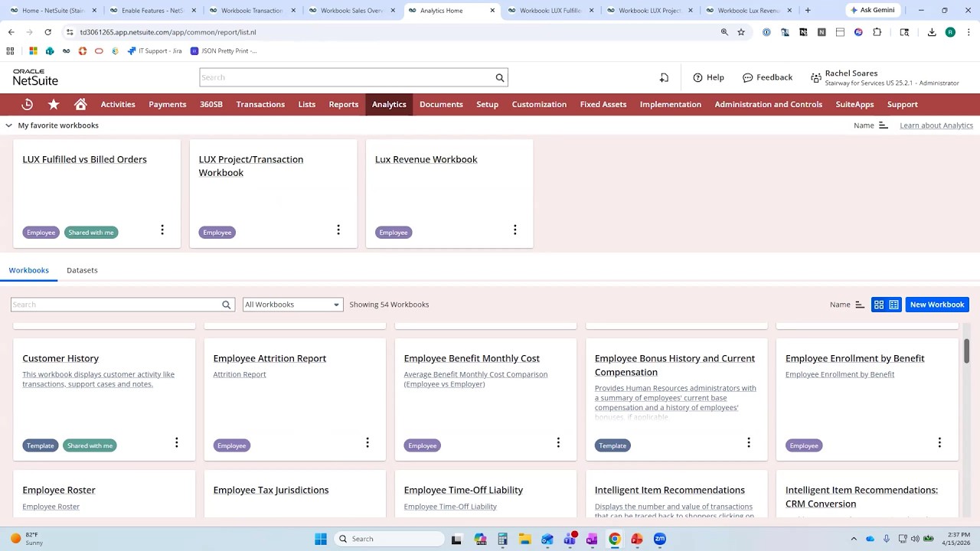The width and height of the screenshot is (980, 551).
Task: Open Intelligent Item Recommendations workbook
Action: (670, 490)
